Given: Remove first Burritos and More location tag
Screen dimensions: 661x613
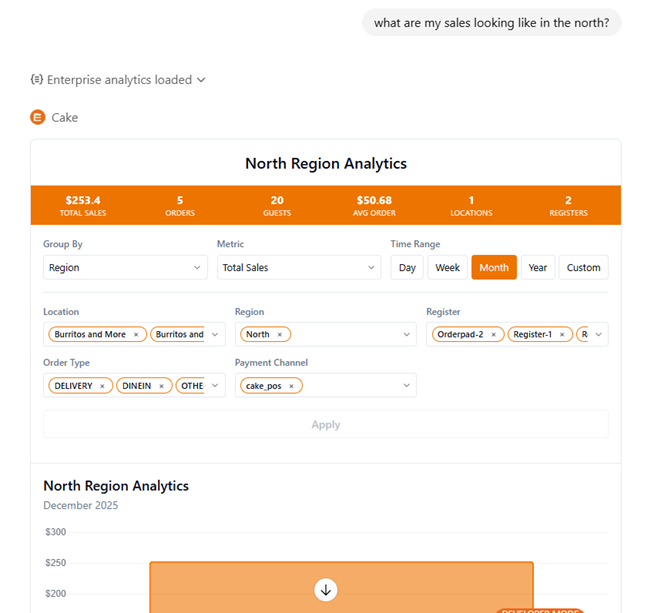Looking at the screenshot, I should (136, 335).
